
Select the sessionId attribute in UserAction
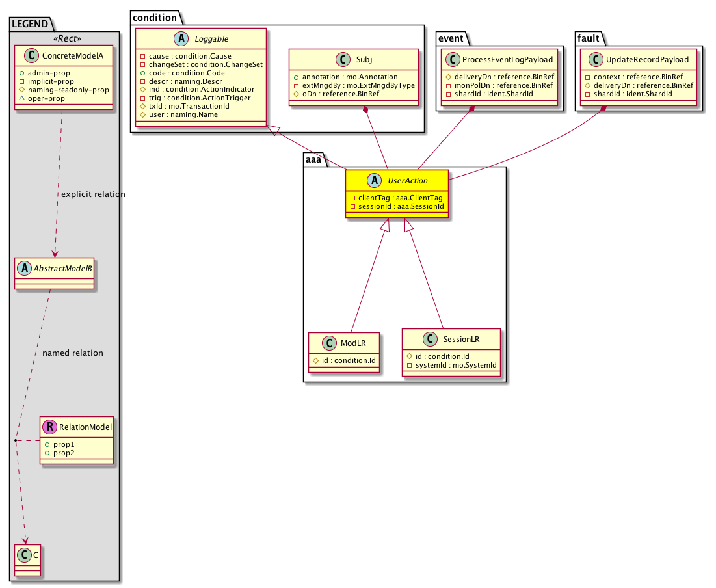coord(397,206)
